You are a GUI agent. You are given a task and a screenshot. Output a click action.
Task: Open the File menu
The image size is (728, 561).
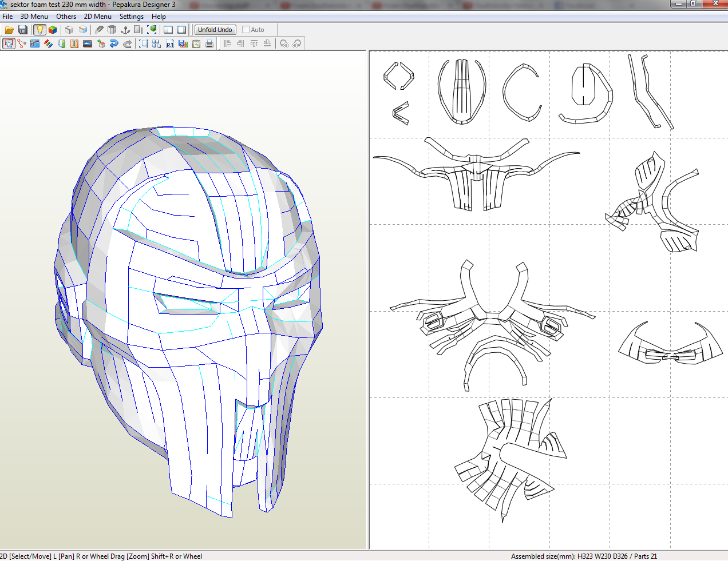pos(7,17)
